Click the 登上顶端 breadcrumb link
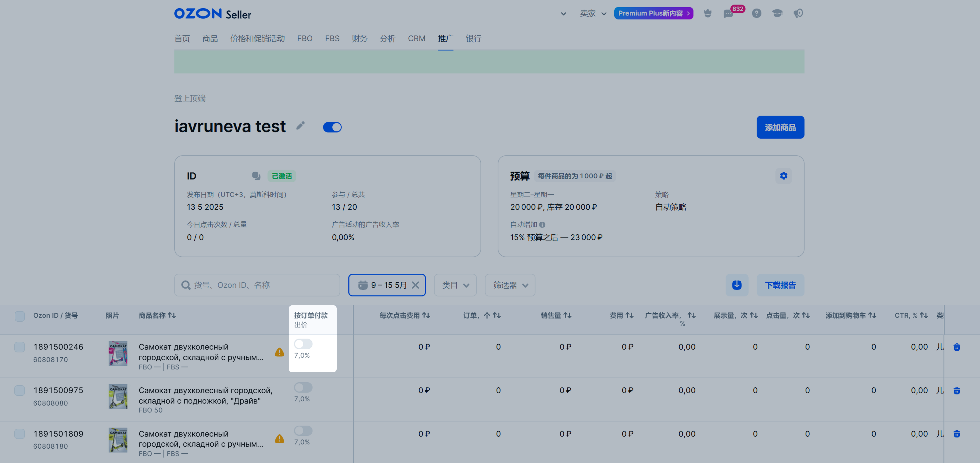The height and width of the screenshot is (463, 980). 190,98
